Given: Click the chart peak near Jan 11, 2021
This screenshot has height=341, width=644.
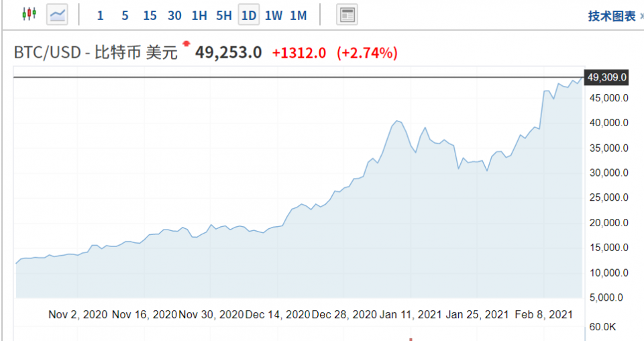Looking at the screenshot, I should tap(397, 121).
